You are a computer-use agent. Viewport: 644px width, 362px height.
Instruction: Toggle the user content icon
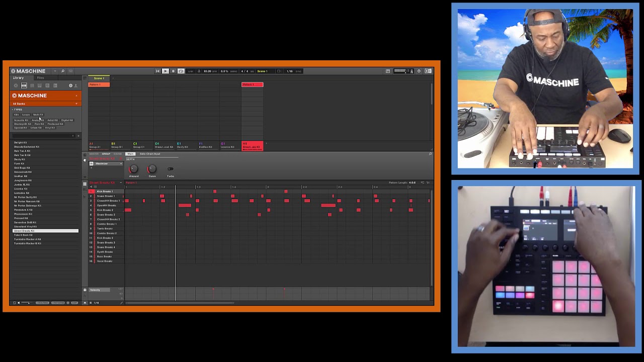click(76, 85)
